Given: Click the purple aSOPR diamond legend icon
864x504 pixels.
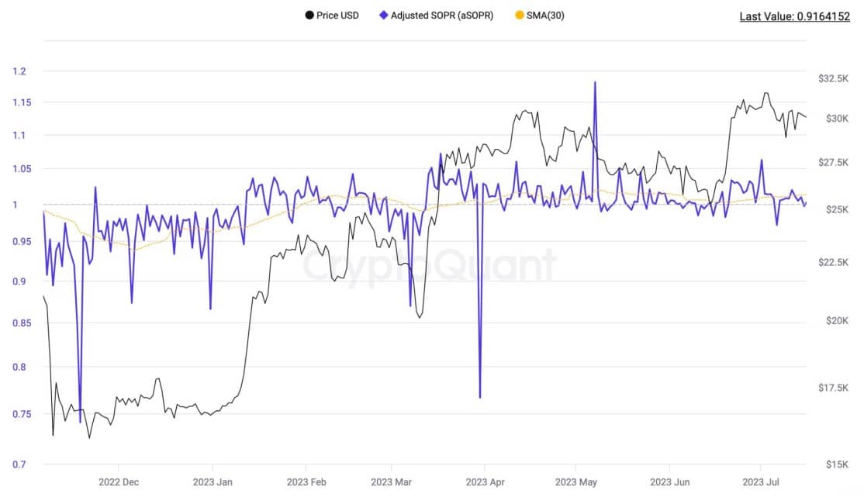Looking at the screenshot, I should [x=383, y=16].
